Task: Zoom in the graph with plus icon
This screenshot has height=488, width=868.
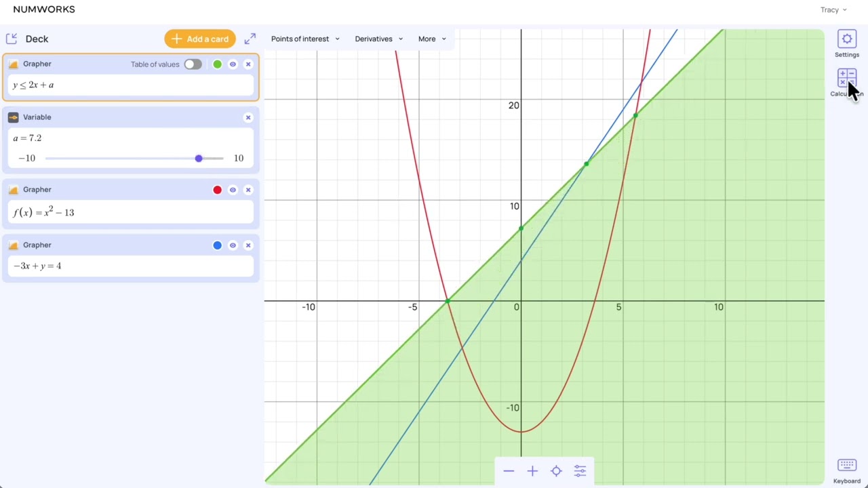Action: click(532, 471)
